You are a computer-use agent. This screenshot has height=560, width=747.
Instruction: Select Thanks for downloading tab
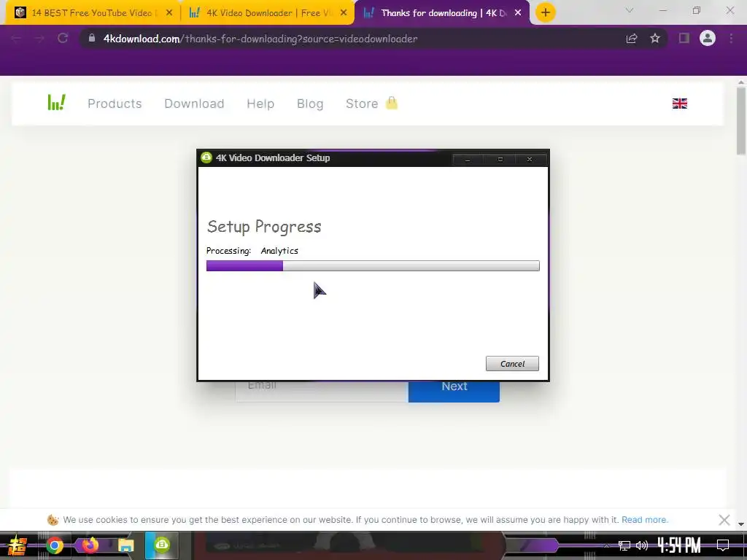(442, 13)
